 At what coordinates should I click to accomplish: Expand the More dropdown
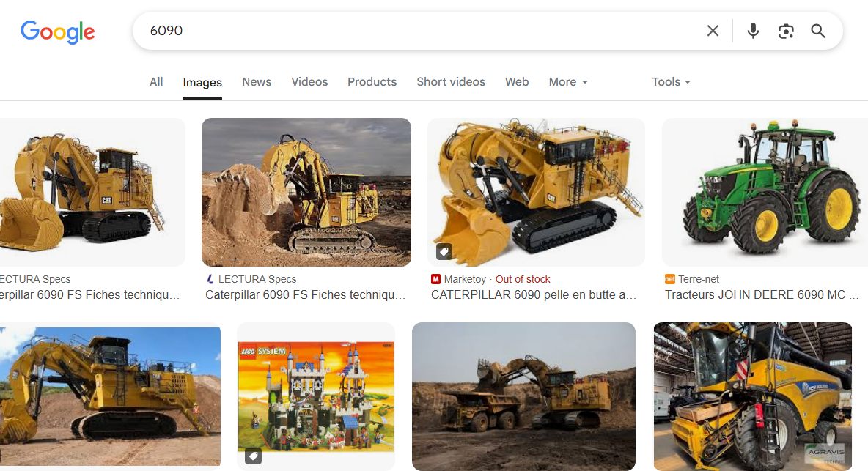coord(568,82)
